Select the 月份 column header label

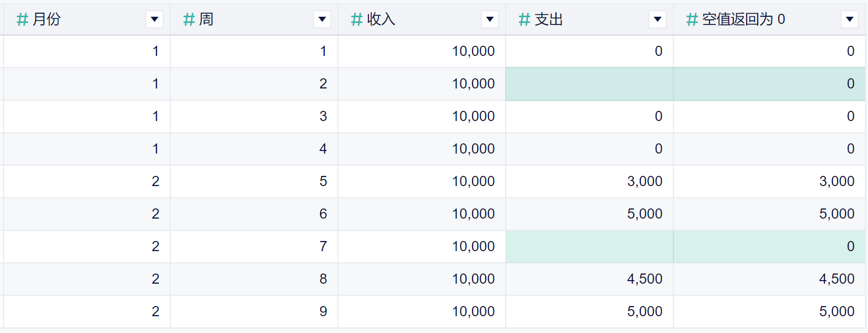click(47, 19)
